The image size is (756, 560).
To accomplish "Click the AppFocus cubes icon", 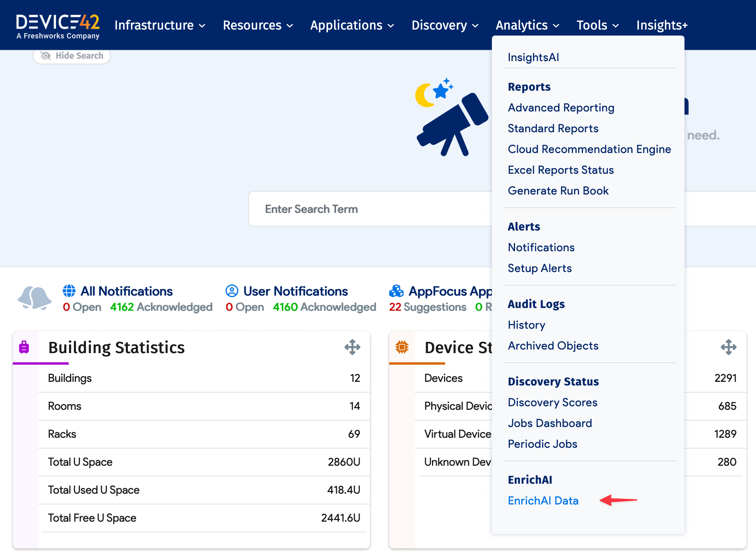I will 396,291.
